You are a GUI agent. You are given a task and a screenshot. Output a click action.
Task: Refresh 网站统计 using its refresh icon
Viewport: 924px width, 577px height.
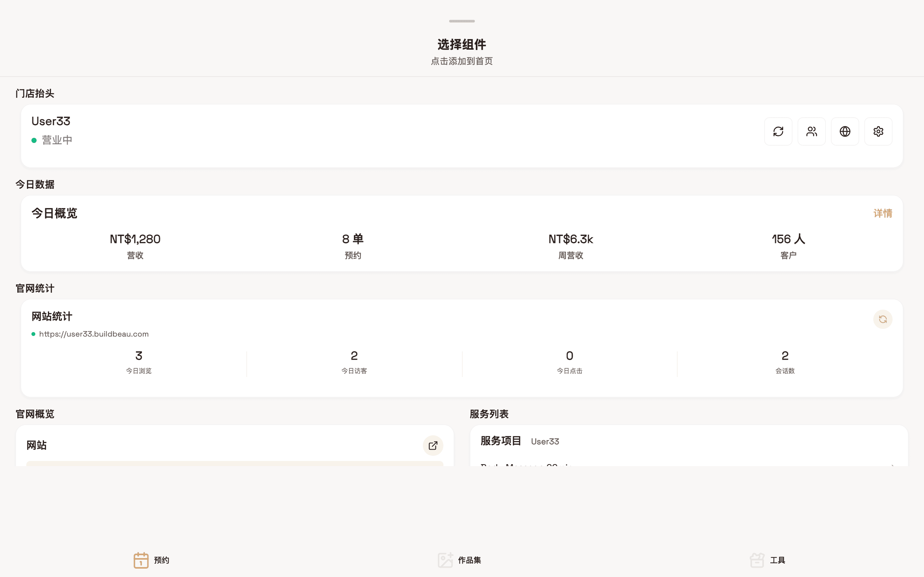click(x=883, y=319)
